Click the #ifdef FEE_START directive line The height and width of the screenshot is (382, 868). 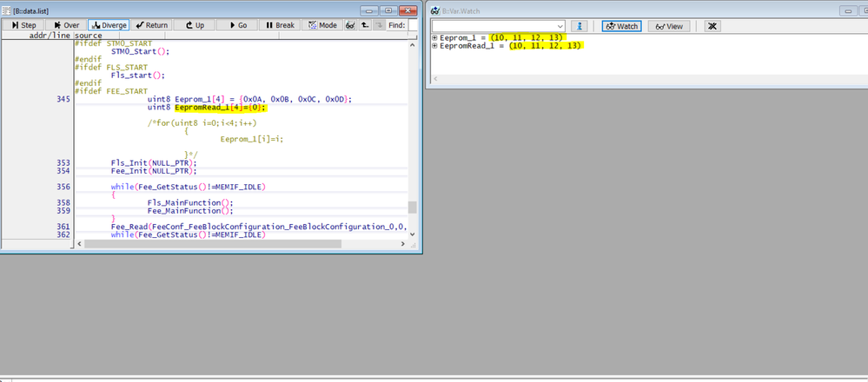coord(111,91)
